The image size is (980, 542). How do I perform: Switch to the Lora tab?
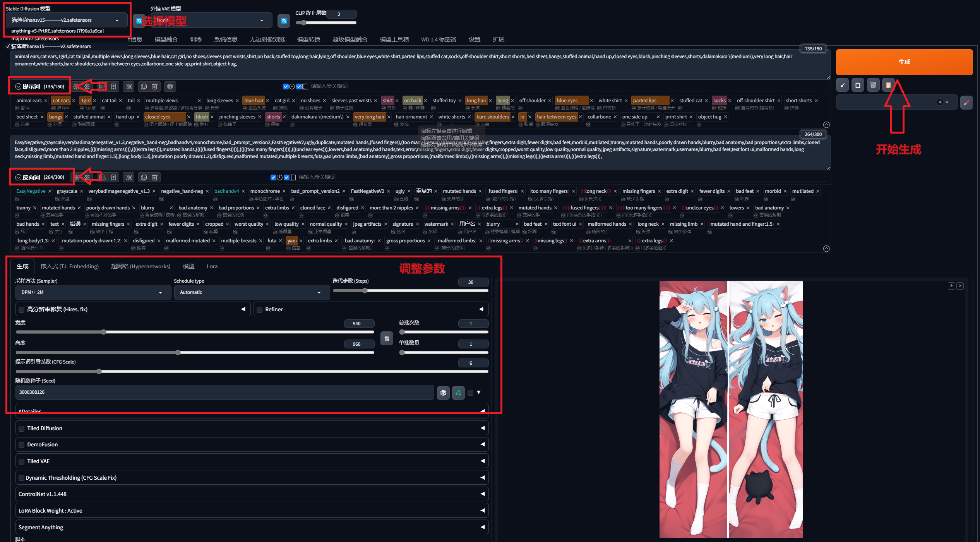[x=212, y=266]
